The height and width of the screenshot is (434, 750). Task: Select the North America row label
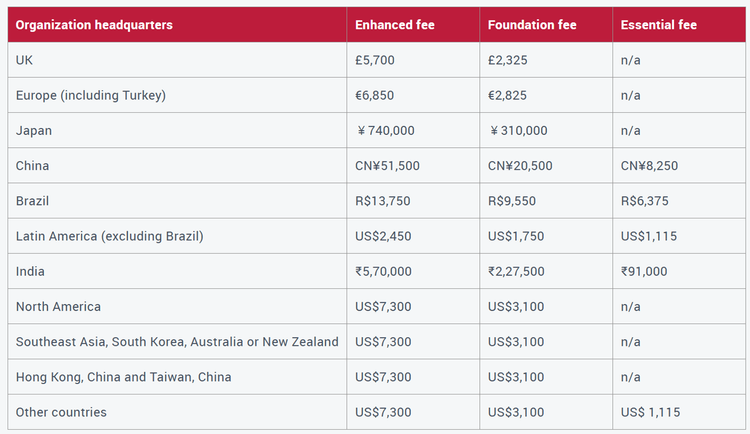point(58,306)
